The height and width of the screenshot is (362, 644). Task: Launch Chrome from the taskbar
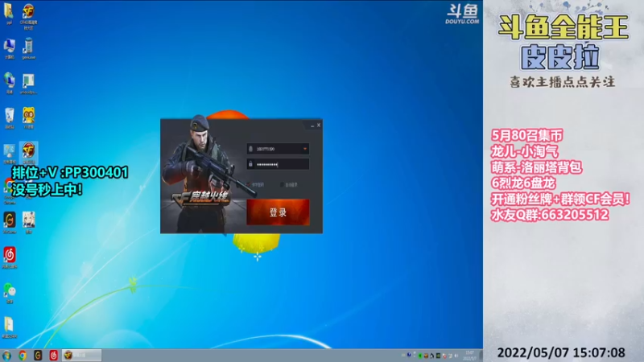(23, 356)
